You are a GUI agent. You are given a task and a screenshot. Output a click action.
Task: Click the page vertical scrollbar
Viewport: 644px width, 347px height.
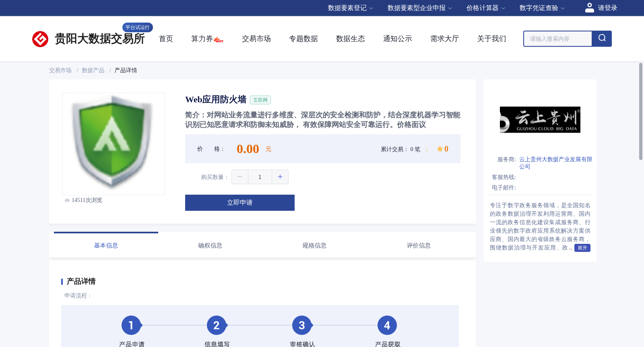641,111
